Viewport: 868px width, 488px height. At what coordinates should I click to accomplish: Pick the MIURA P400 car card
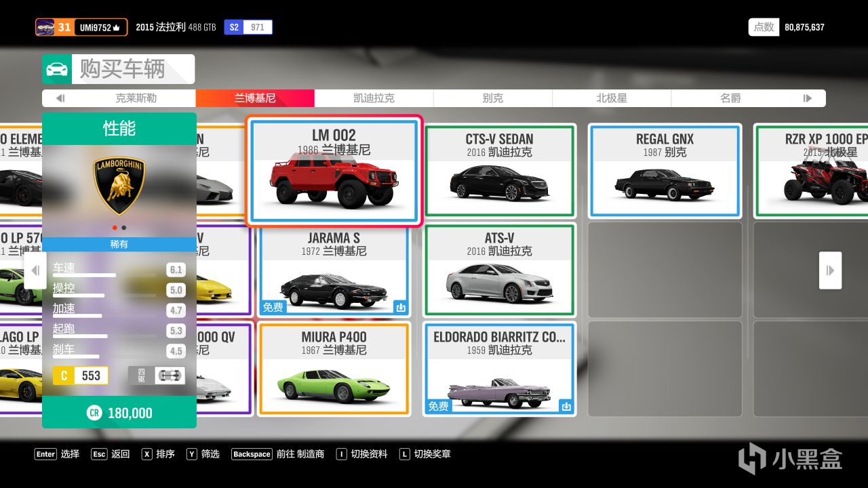(334, 369)
